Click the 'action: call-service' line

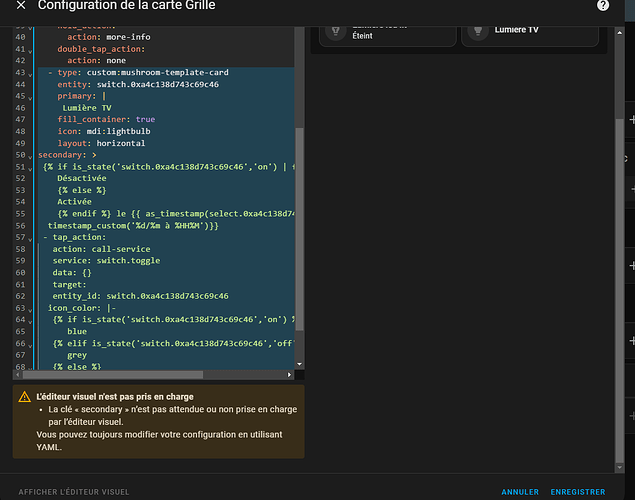point(101,249)
